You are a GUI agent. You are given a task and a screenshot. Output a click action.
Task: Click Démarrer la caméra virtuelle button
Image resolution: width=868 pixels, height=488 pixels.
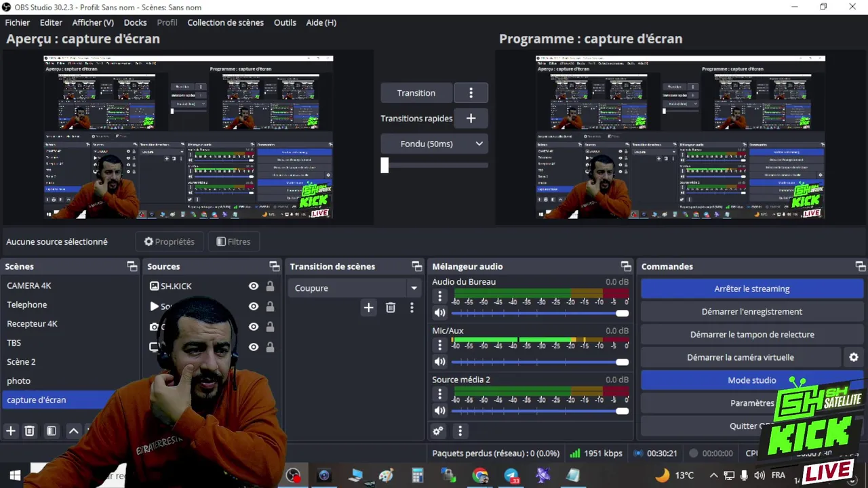coord(741,357)
